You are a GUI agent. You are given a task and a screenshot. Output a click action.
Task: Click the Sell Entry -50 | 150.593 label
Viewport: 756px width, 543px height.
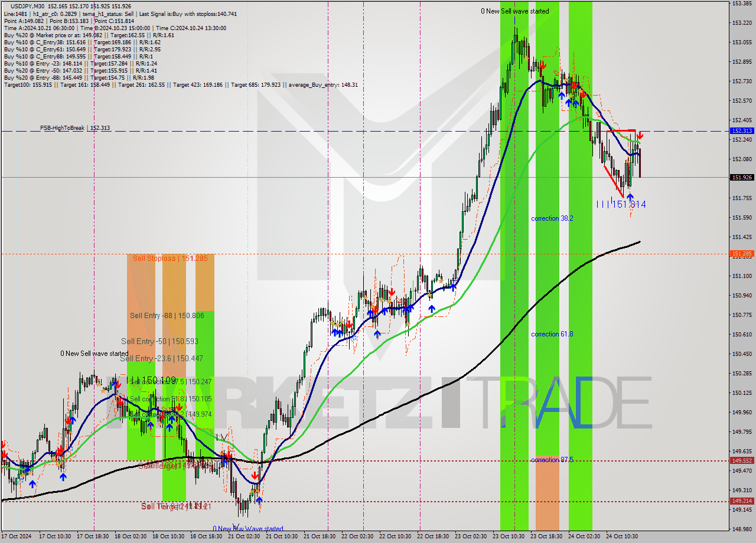pyautogui.click(x=158, y=341)
